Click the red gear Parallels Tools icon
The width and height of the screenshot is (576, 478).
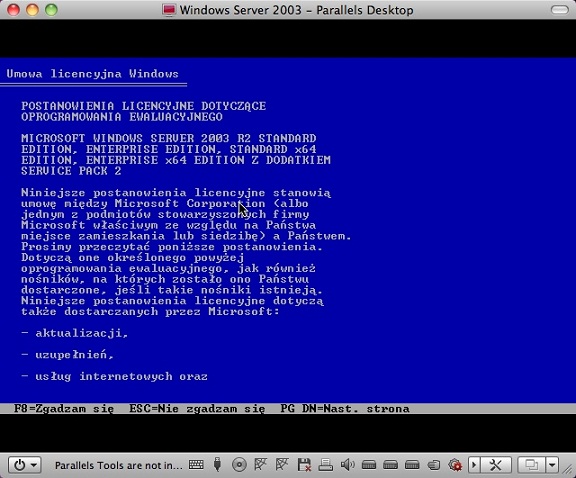click(455, 465)
